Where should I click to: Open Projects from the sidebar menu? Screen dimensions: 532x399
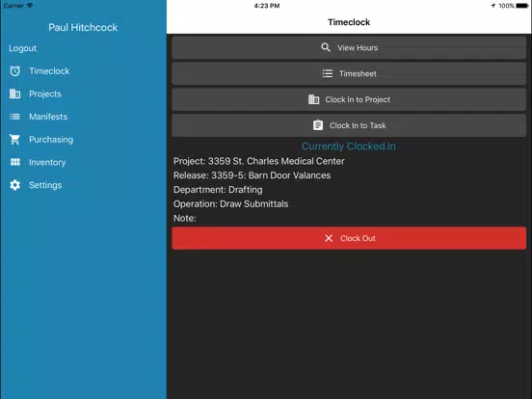(45, 93)
